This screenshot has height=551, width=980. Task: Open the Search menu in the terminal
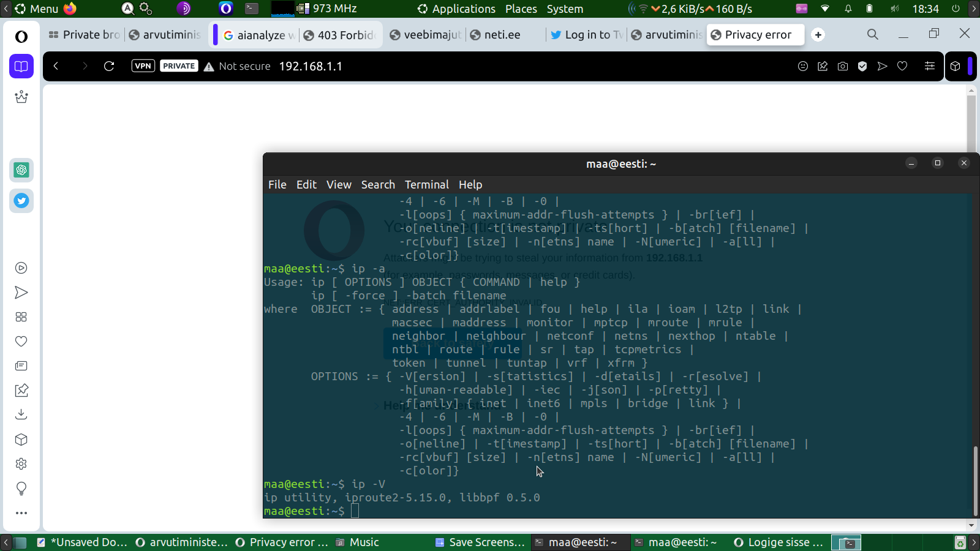point(378,184)
